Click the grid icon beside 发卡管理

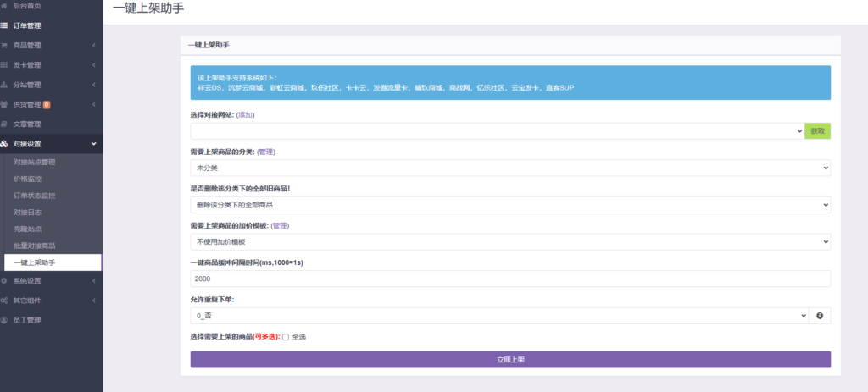coord(4,65)
